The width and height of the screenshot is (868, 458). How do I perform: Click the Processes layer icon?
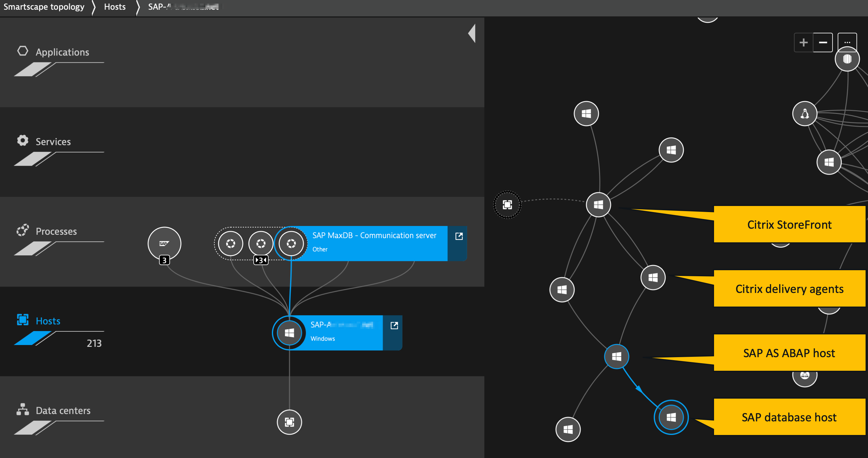pos(22,230)
